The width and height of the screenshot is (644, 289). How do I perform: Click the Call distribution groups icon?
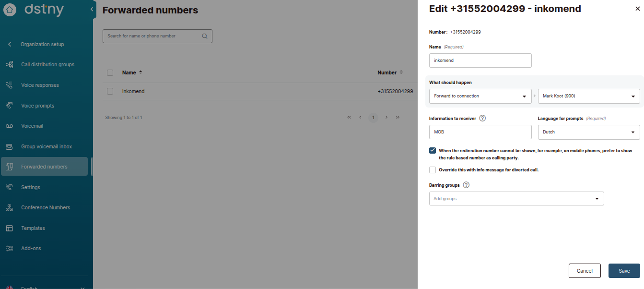(x=9, y=65)
